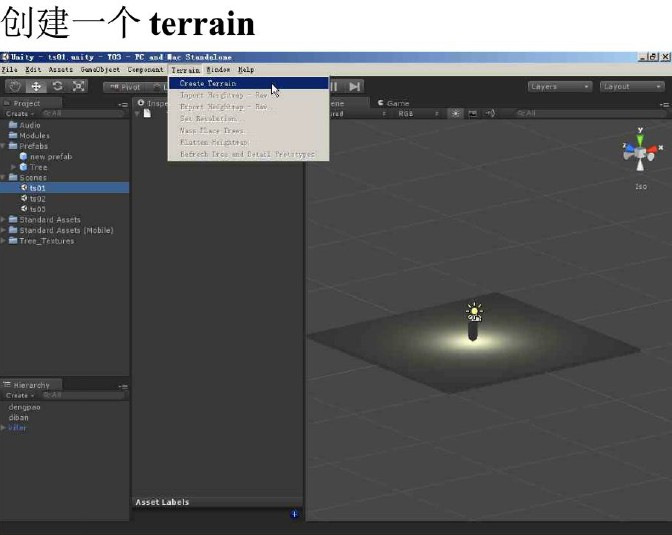
Task: Open the Assets menu
Action: coord(60,69)
